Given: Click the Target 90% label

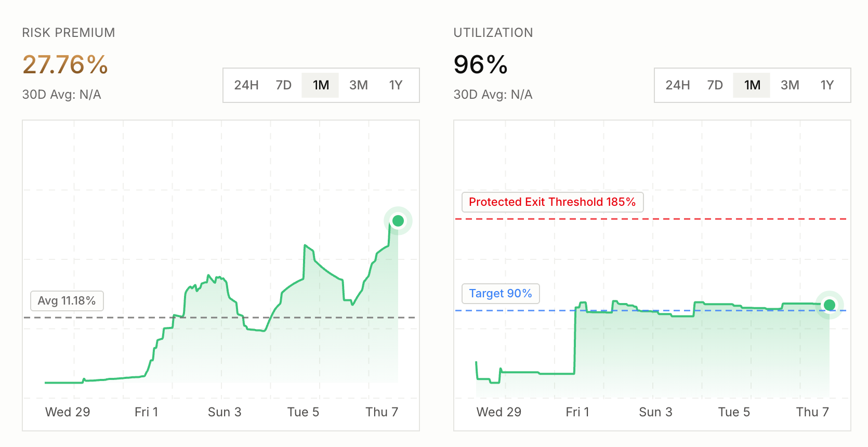Looking at the screenshot, I should [x=501, y=294].
